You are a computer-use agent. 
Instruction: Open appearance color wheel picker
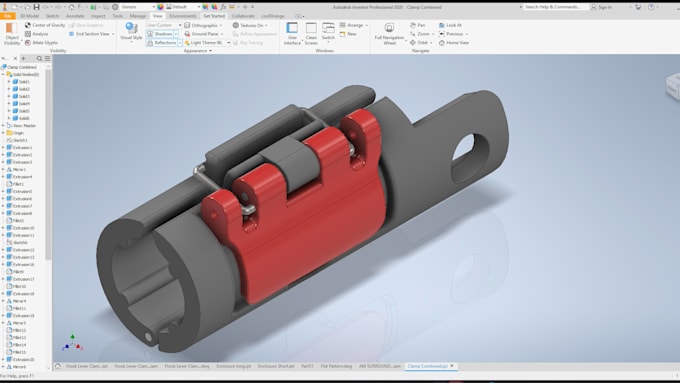160,7
